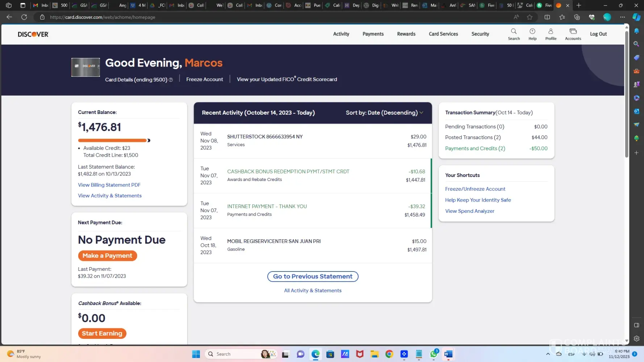This screenshot has width=644, height=362.
Task: Click the Accounts card icon
Action: (573, 31)
